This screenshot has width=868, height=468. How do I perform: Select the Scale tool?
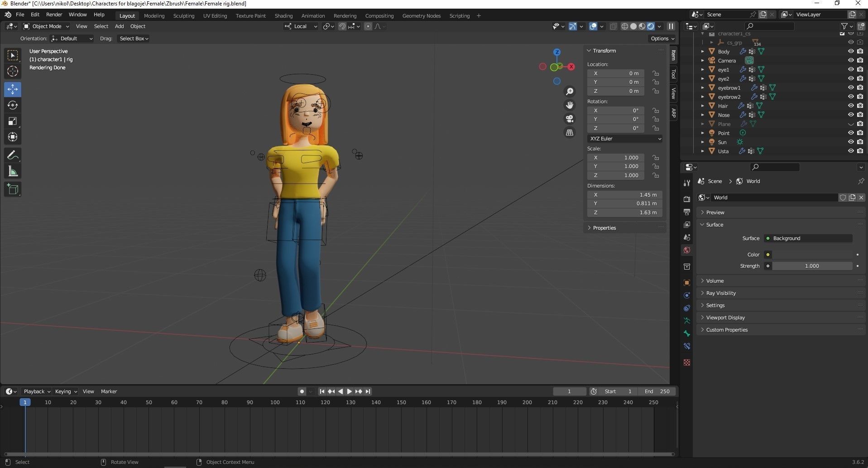point(13,121)
